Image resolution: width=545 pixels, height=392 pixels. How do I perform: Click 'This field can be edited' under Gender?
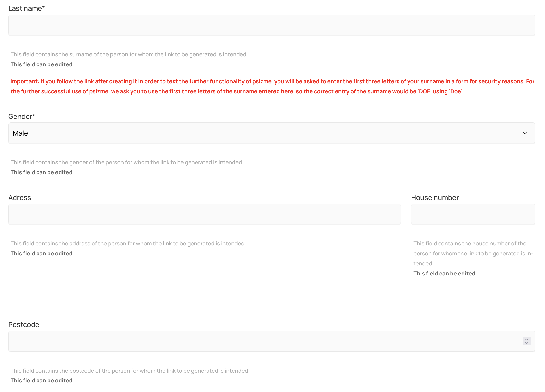click(x=42, y=173)
